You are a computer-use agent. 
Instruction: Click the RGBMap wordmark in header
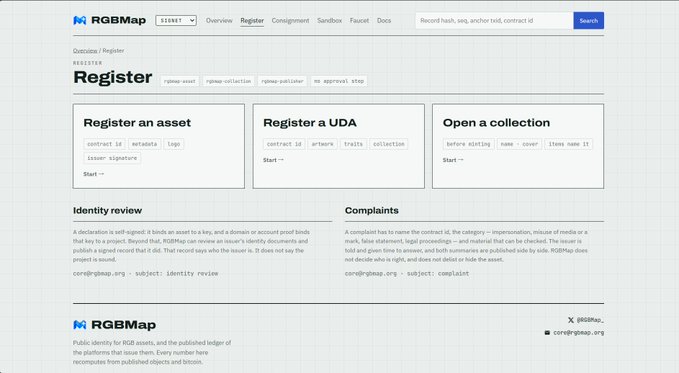[119, 20]
